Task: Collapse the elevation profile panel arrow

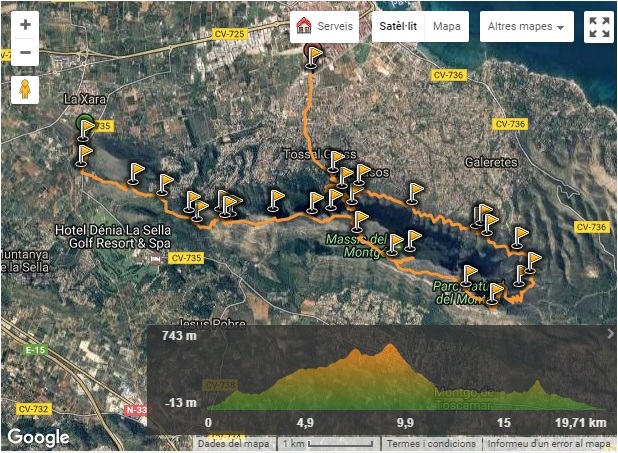Action: 610,334
